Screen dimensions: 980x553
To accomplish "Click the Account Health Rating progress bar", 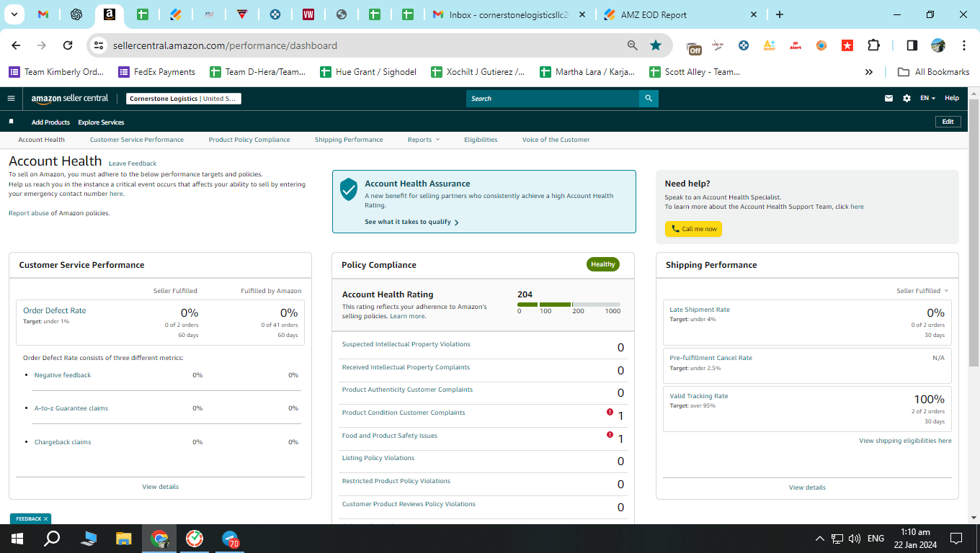I will click(x=569, y=305).
